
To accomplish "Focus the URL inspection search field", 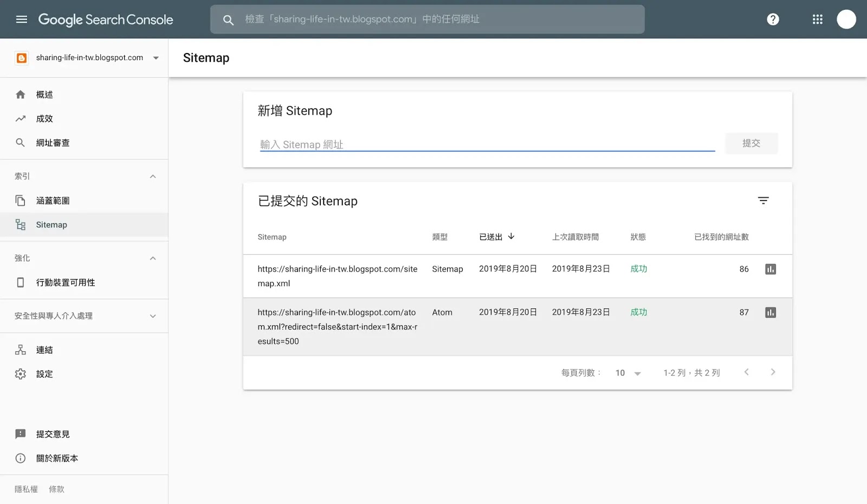I will (x=428, y=20).
